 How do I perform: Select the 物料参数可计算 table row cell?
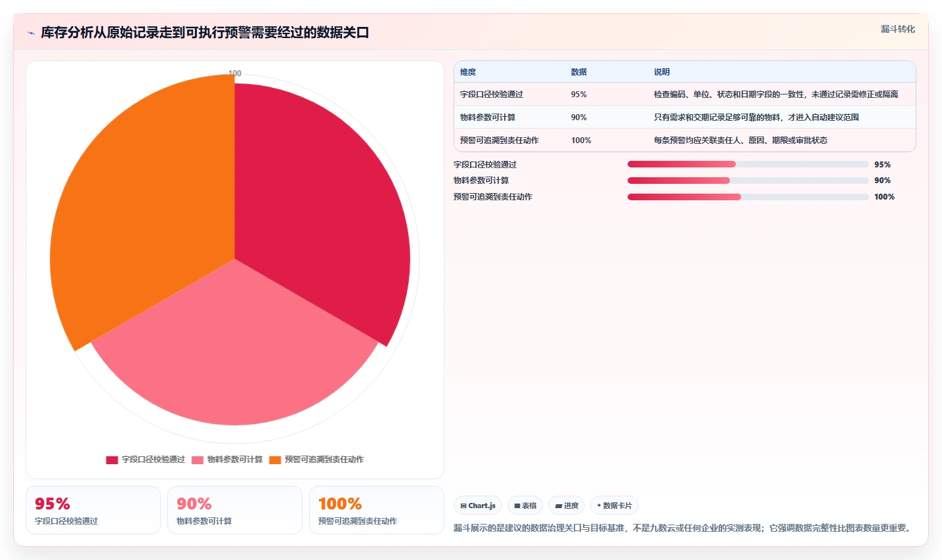point(488,118)
